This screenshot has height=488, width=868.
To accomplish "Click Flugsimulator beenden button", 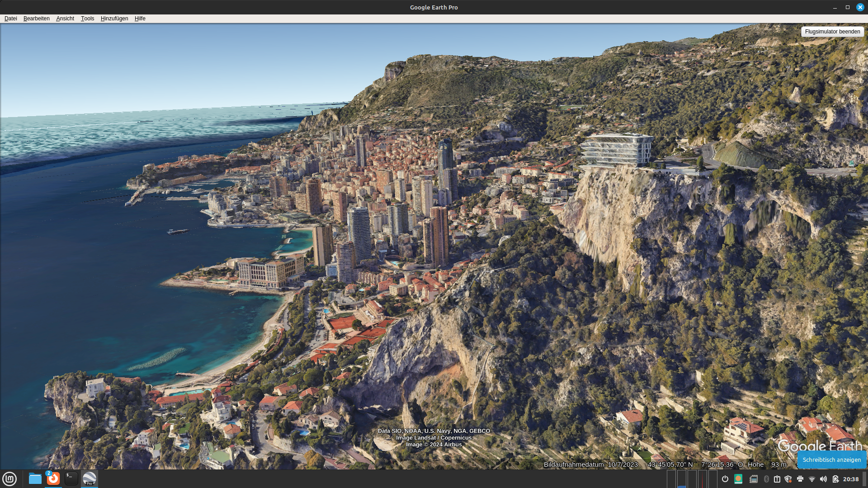I will click(832, 32).
